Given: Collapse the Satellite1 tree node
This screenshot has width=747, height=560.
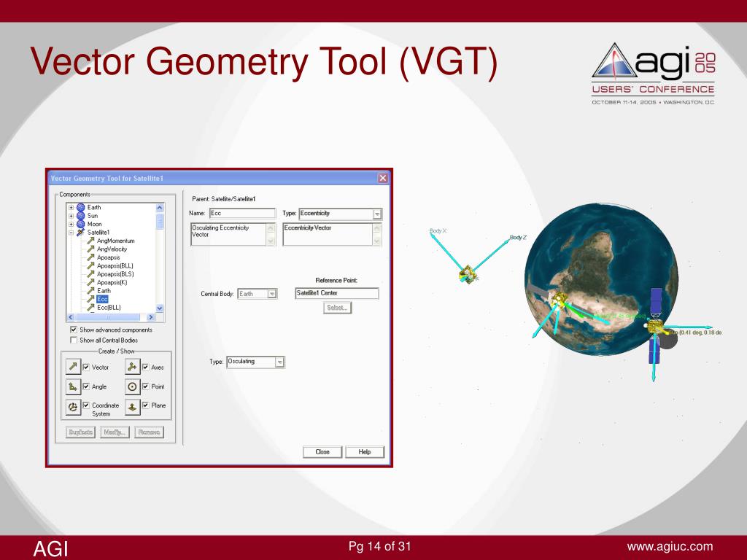Looking at the screenshot, I should pos(71,233).
